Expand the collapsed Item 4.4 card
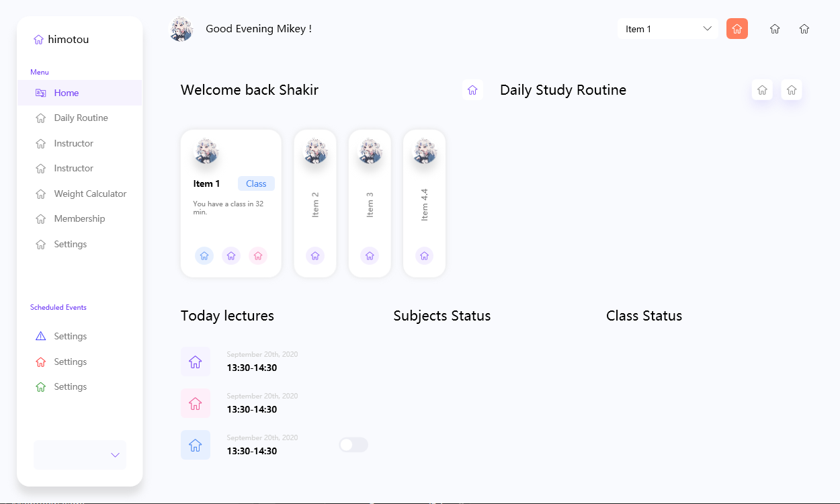 tap(424, 203)
